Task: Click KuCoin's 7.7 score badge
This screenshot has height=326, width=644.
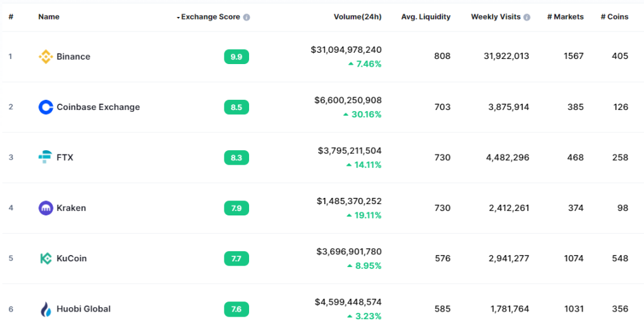Action: point(236,258)
